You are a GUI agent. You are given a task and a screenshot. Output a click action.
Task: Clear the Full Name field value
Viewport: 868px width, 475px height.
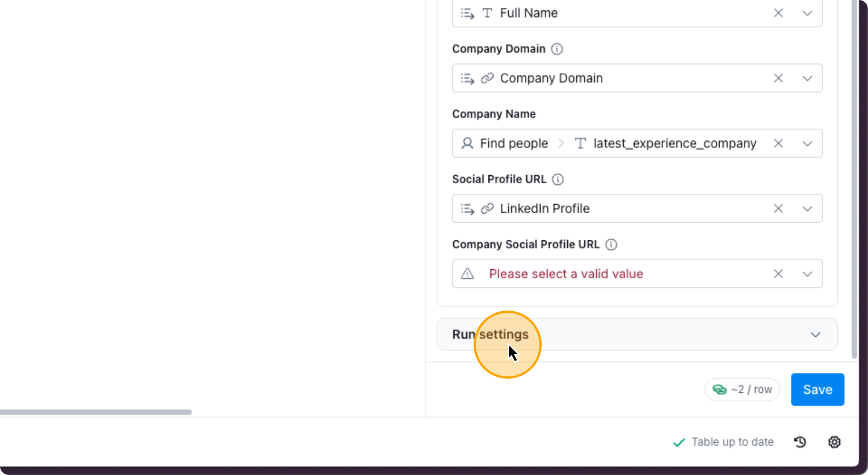(778, 13)
